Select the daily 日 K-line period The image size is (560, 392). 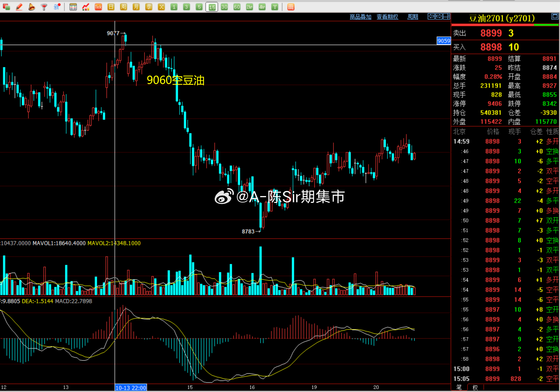pos(111,7)
